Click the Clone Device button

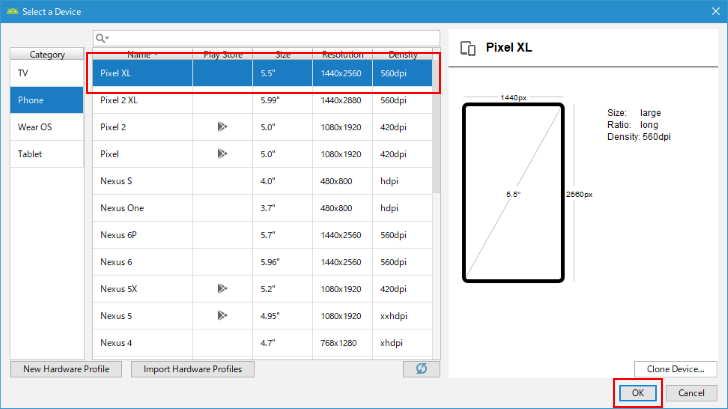pyautogui.click(x=676, y=369)
